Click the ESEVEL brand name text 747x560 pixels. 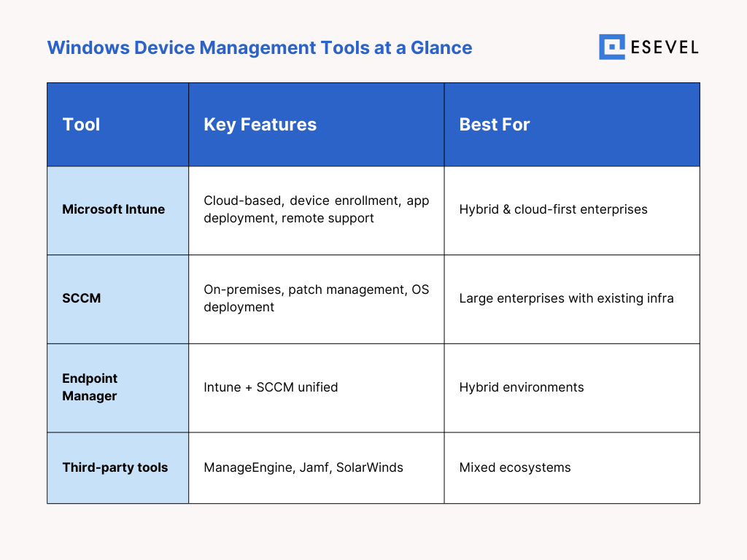pyautogui.click(x=665, y=47)
